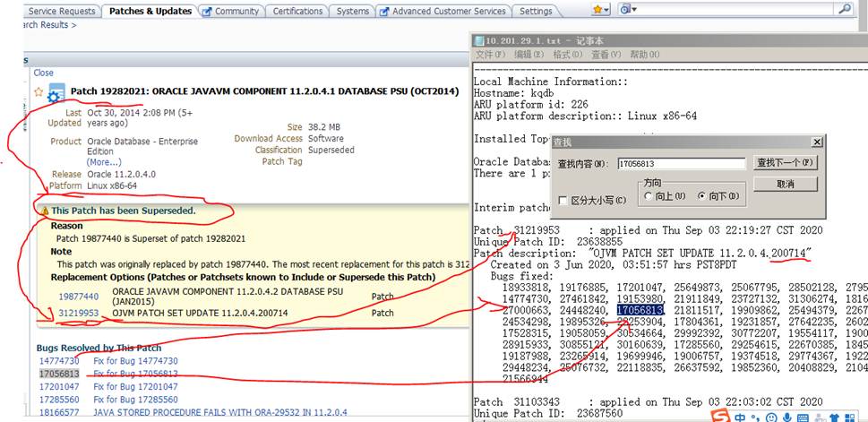
Task: Open the Fix for Bug 17285560 link
Action: pos(135,400)
